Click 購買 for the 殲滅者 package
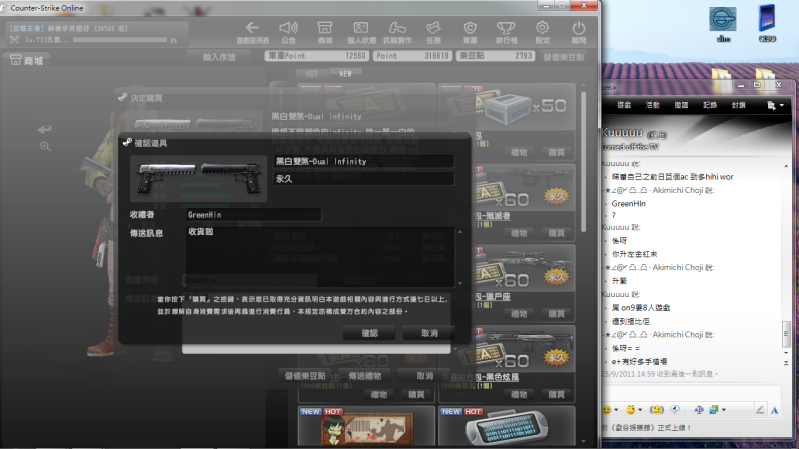Screen dimensions: 799x449 (x=556, y=233)
